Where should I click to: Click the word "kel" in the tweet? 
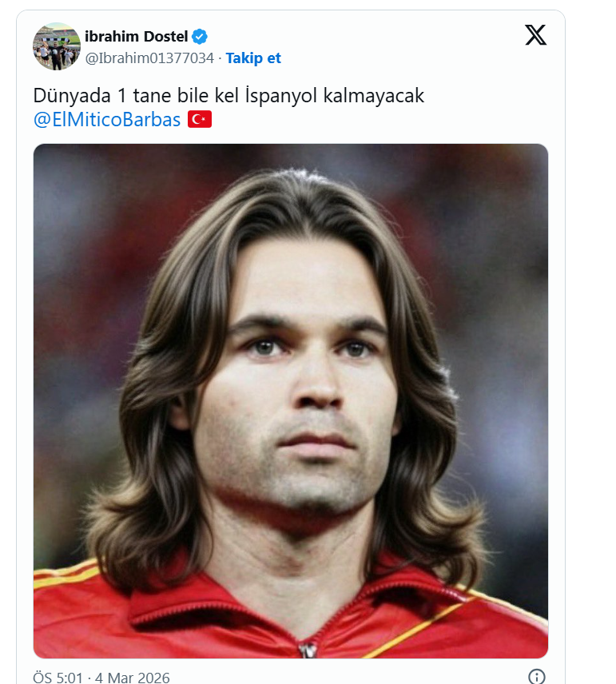click(x=228, y=96)
